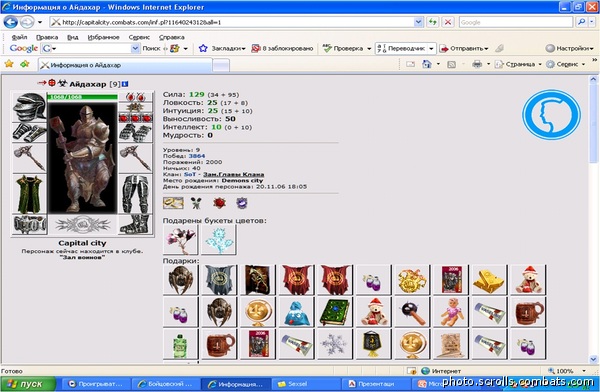600x392 pixels.
Task: Open a new blank tab
Action: 221,65
